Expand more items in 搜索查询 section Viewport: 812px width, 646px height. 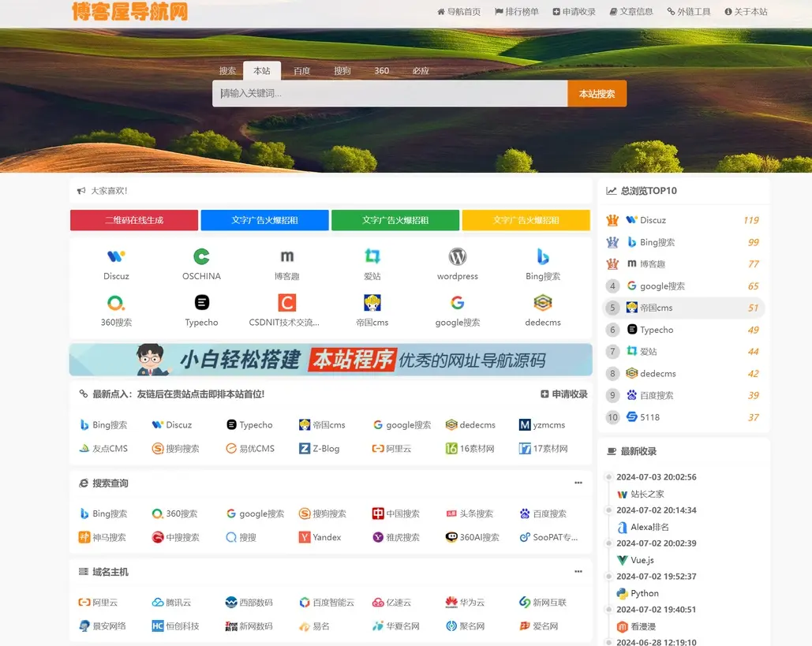[x=578, y=481]
